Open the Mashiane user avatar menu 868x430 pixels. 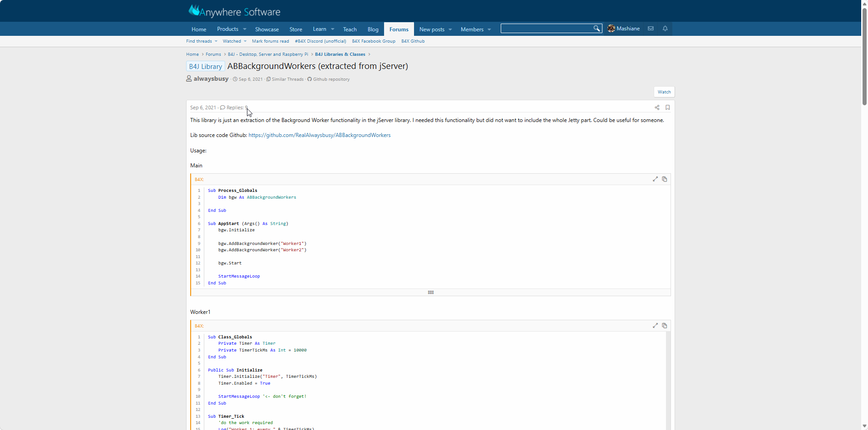pos(611,29)
